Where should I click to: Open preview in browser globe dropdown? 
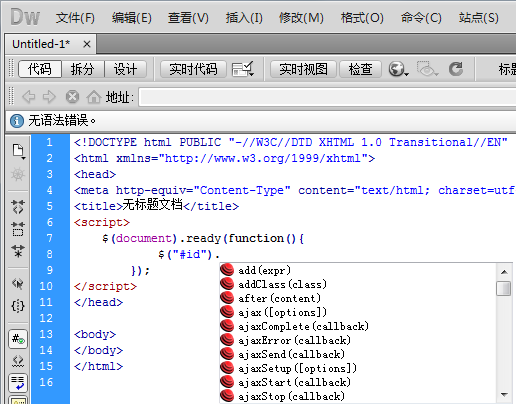398,69
